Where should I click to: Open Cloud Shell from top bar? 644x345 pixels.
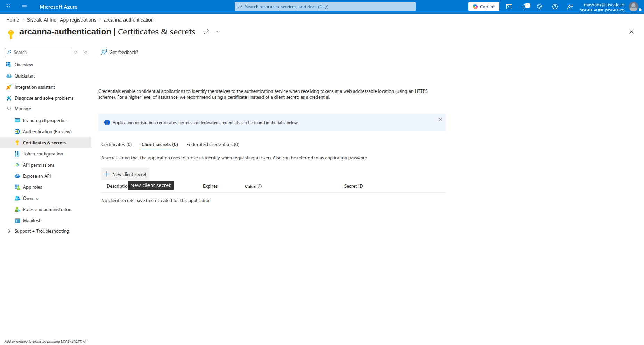[x=509, y=7]
